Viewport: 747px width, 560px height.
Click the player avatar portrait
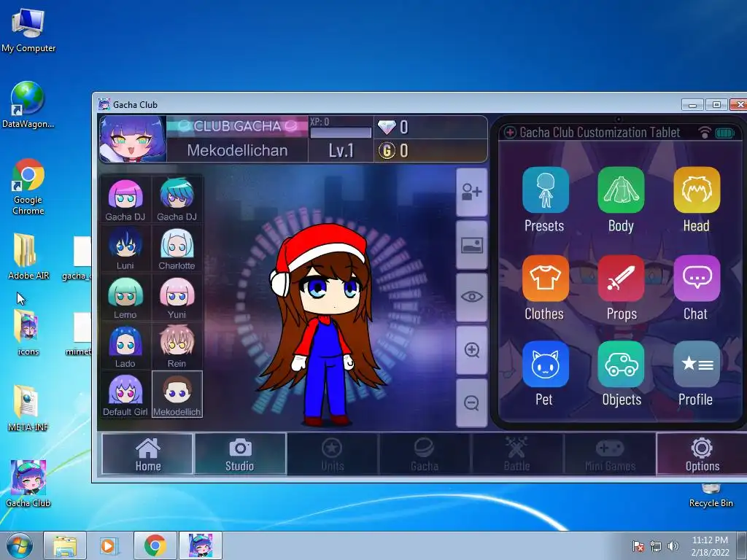click(133, 139)
